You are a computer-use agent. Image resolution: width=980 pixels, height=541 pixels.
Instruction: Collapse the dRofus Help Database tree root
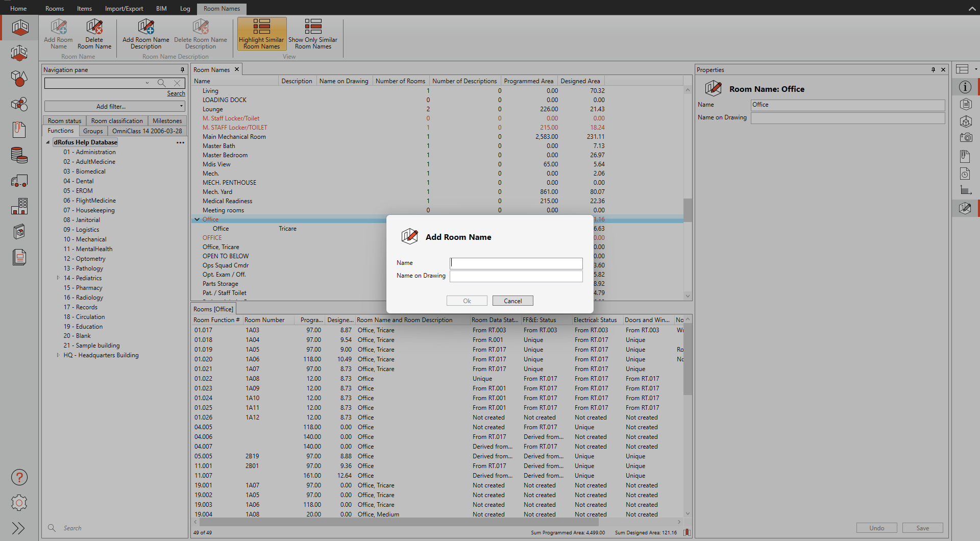pyautogui.click(x=48, y=142)
